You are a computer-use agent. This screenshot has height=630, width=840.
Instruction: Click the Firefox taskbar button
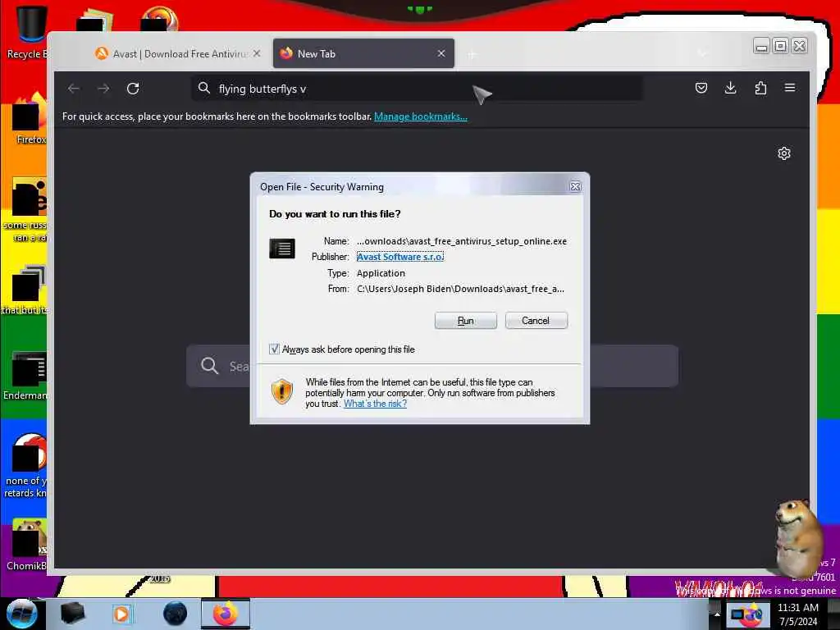click(x=226, y=614)
